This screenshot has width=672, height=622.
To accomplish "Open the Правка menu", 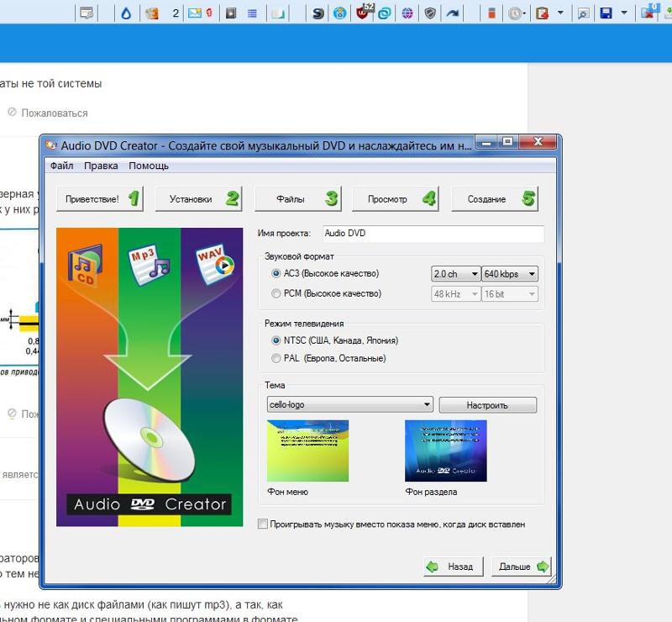I will click(x=101, y=166).
